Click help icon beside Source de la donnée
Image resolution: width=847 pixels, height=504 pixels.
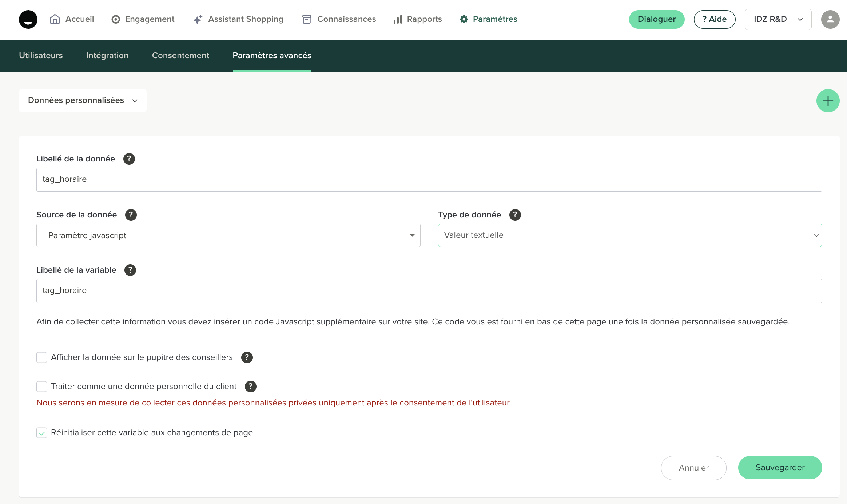pyautogui.click(x=131, y=215)
